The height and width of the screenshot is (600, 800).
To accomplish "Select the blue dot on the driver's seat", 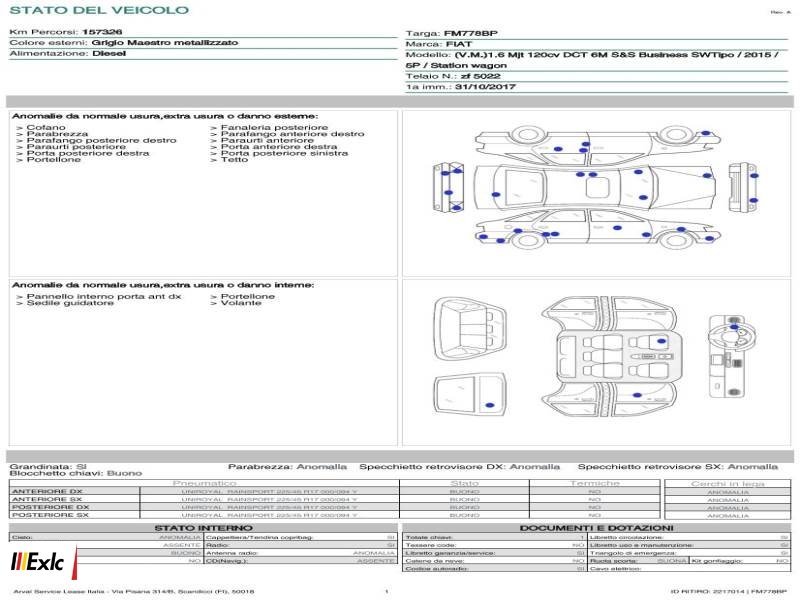I will point(662,341).
